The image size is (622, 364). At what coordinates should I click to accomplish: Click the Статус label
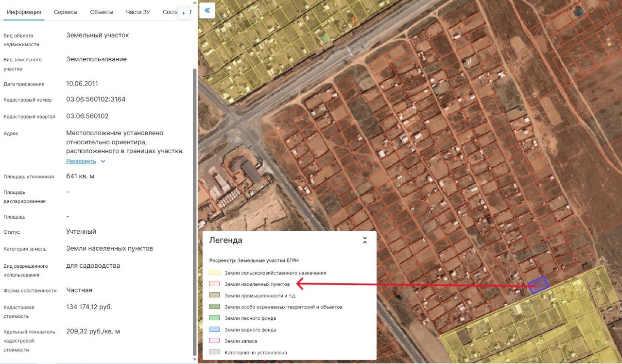(12, 232)
